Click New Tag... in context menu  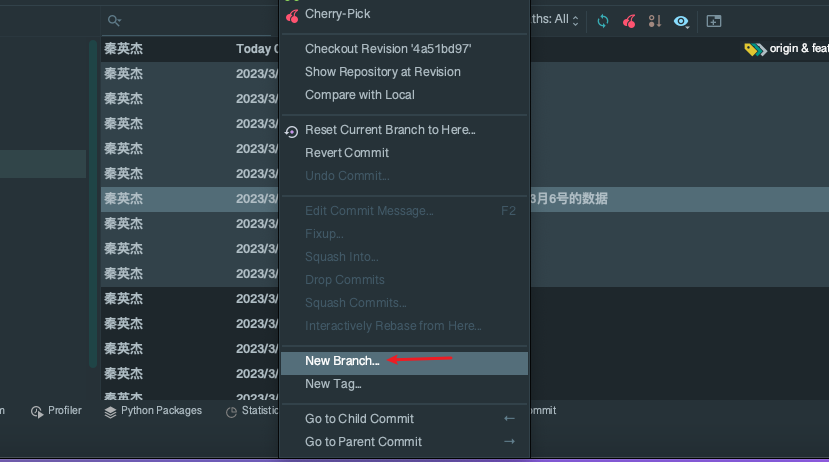pyautogui.click(x=333, y=384)
